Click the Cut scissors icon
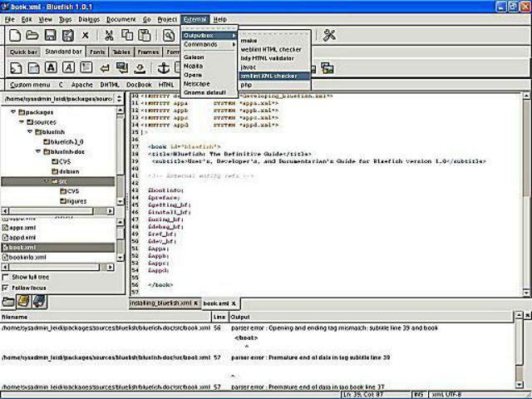 click(x=109, y=35)
